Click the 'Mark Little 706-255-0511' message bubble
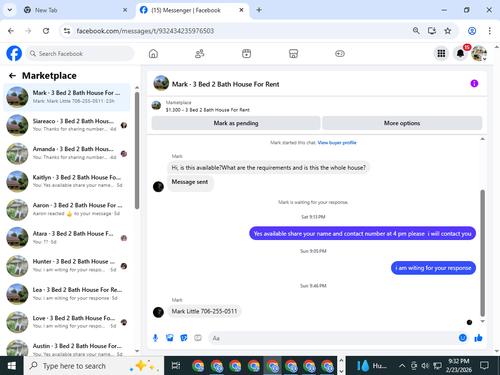 (204, 311)
